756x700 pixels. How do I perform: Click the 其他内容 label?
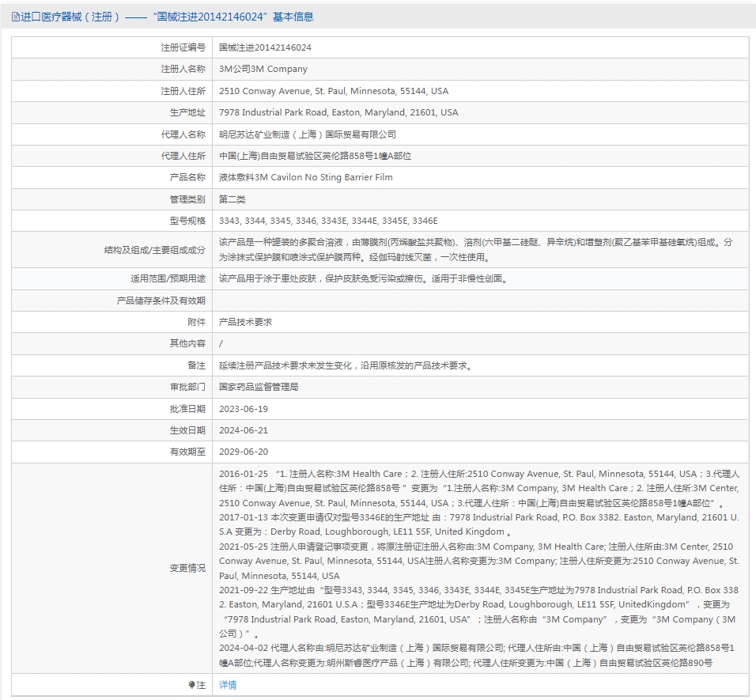click(x=187, y=343)
